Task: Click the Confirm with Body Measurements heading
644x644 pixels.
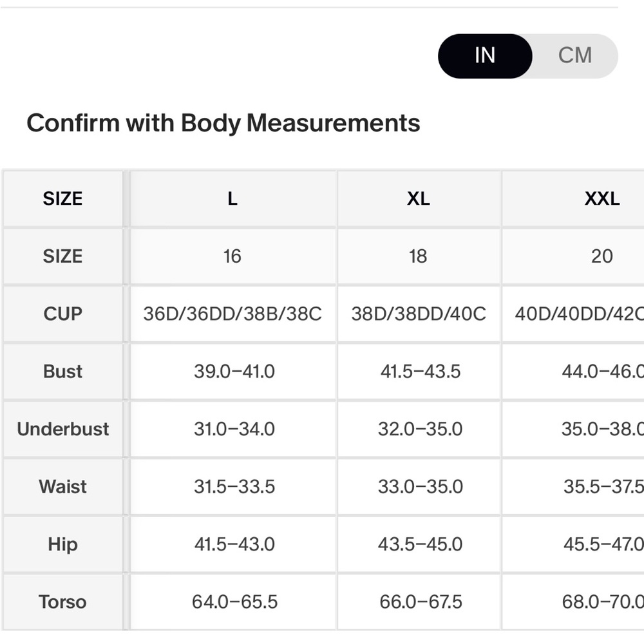Action: 223,123
